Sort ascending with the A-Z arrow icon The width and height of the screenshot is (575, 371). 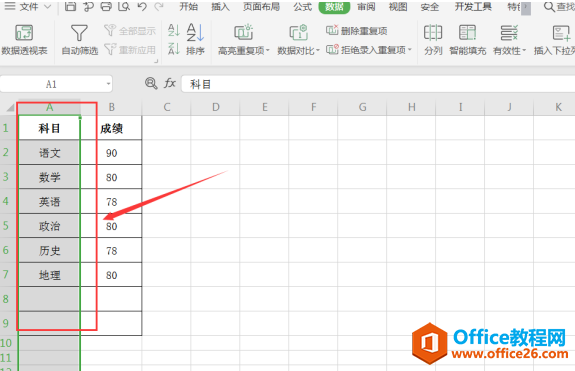173,30
